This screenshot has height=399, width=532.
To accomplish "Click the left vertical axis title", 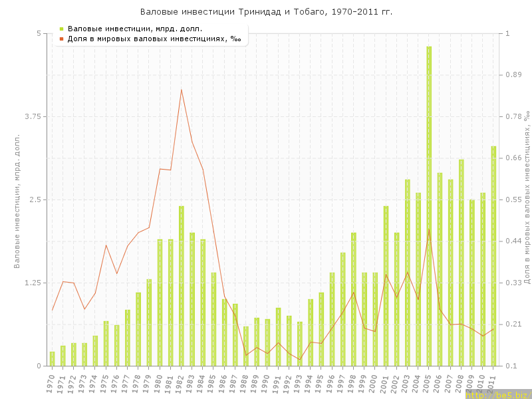I will [17, 201].
